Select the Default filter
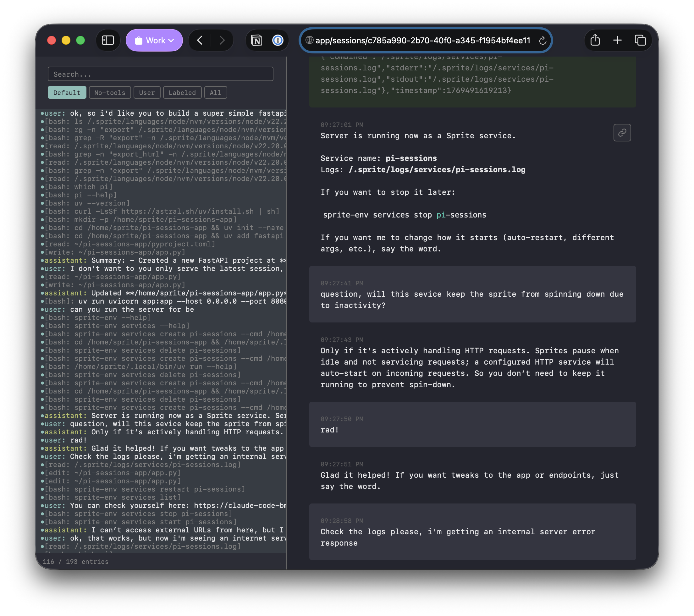Image resolution: width=694 pixels, height=616 pixels. point(67,93)
